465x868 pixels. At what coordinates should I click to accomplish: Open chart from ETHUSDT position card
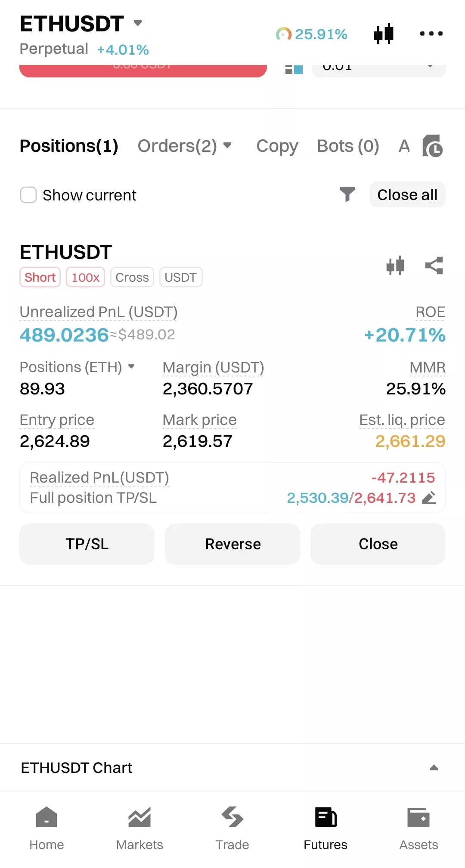[395, 265]
